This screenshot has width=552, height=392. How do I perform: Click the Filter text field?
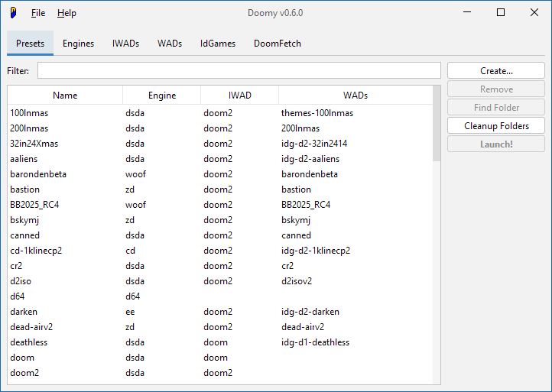pyautogui.click(x=239, y=71)
